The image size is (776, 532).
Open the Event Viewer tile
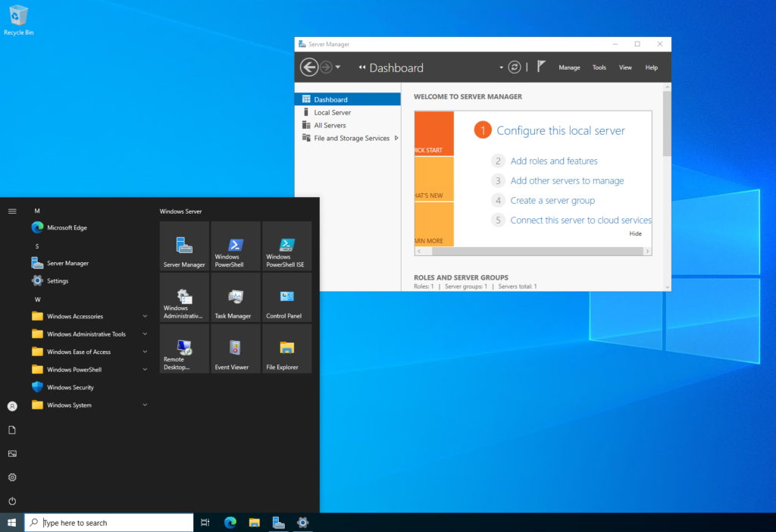[236, 349]
